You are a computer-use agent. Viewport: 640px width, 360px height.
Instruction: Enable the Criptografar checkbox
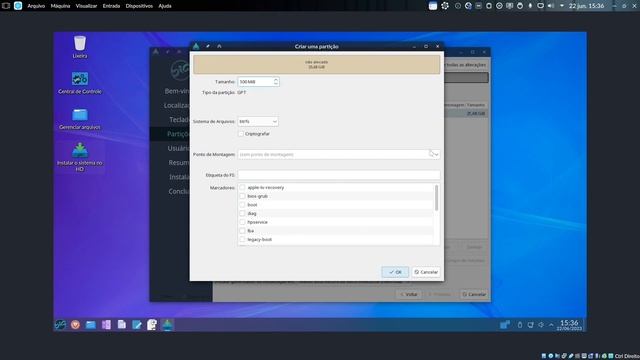click(241, 133)
